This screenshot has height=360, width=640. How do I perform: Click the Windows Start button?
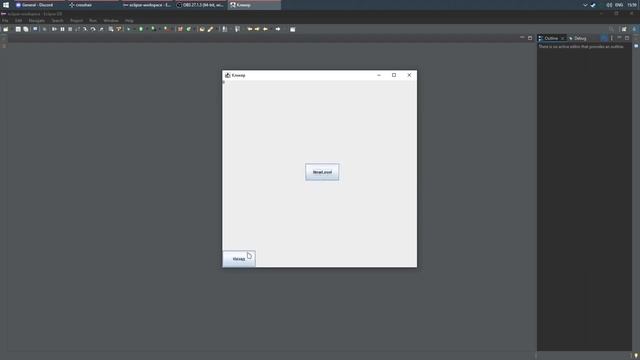6,5
